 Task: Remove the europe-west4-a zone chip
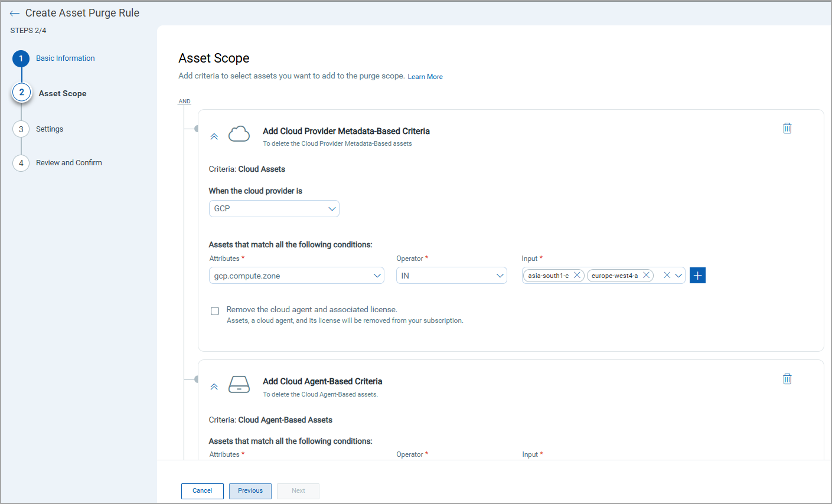click(645, 275)
